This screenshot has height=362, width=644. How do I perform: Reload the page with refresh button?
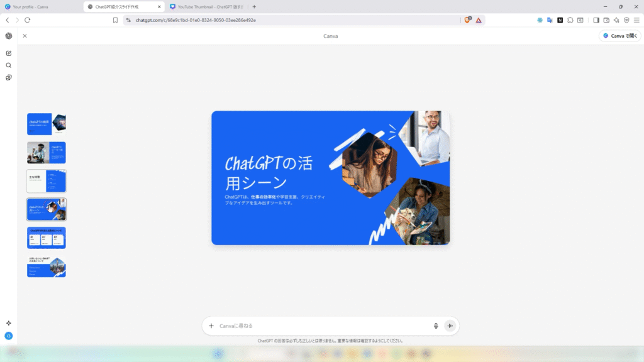click(28, 20)
